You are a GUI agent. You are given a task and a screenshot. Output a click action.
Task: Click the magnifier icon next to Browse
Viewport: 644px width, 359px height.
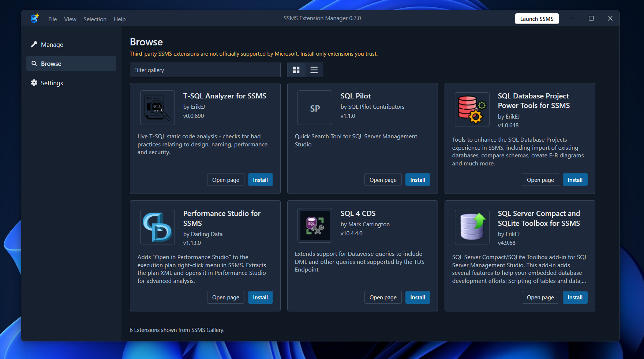tap(34, 64)
